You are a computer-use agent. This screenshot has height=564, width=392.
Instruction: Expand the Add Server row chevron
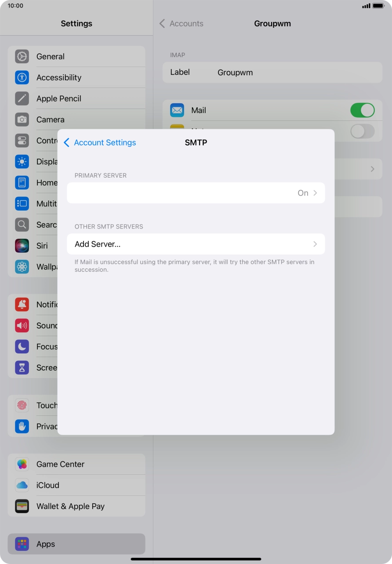[x=315, y=244]
